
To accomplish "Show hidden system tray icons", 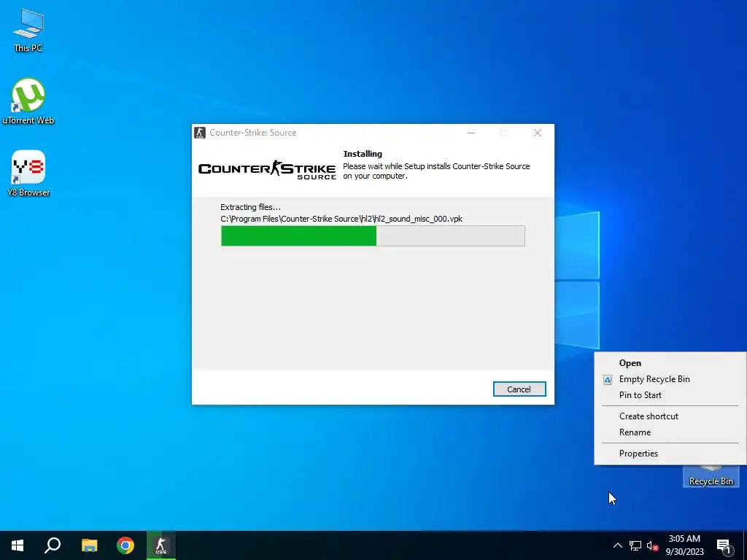I will click(x=617, y=545).
